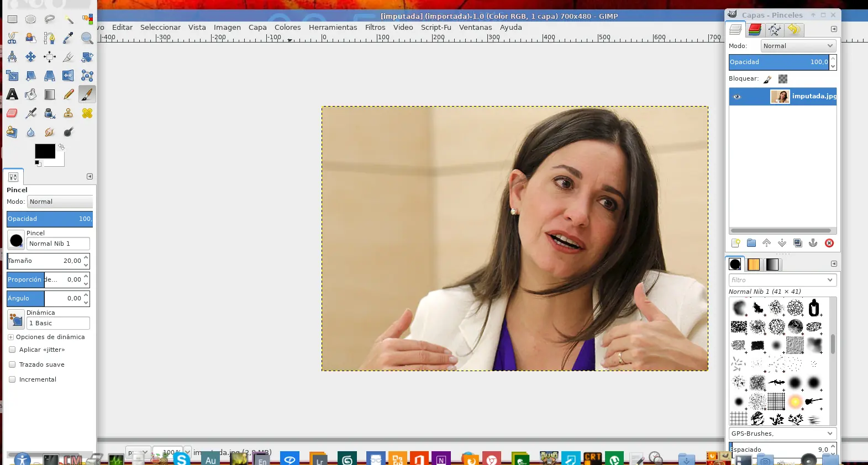This screenshot has width=868, height=465.
Task: Increase Tamaño brush size stepper up
Action: click(86, 257)
